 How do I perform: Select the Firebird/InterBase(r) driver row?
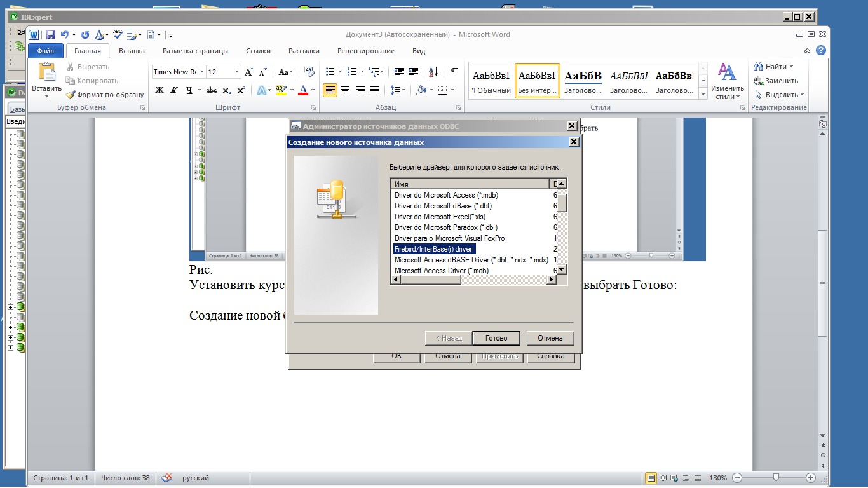tap(433, 249)
